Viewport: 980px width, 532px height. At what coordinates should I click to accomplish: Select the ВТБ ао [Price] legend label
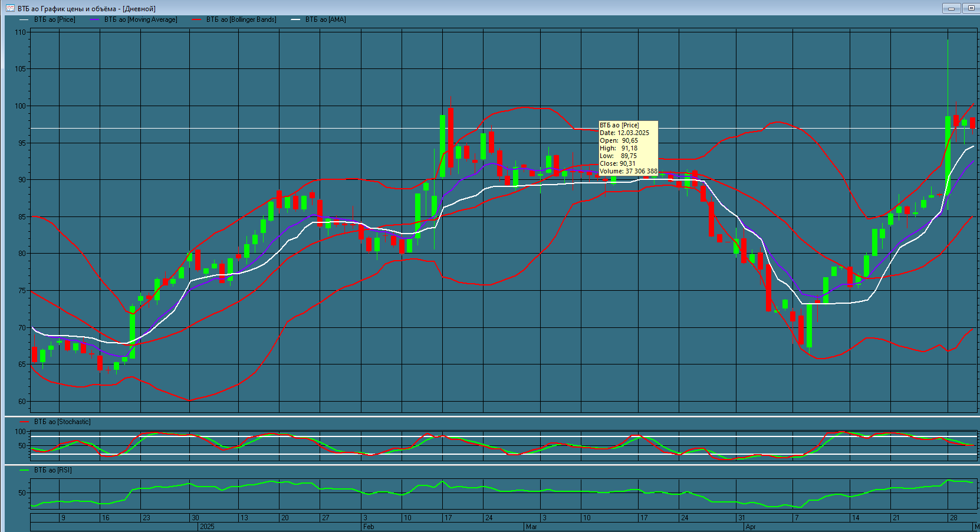coord(54,19)
